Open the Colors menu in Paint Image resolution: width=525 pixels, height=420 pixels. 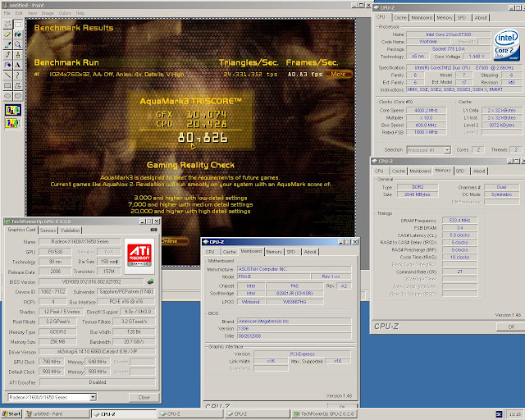[x=65, y=13]
